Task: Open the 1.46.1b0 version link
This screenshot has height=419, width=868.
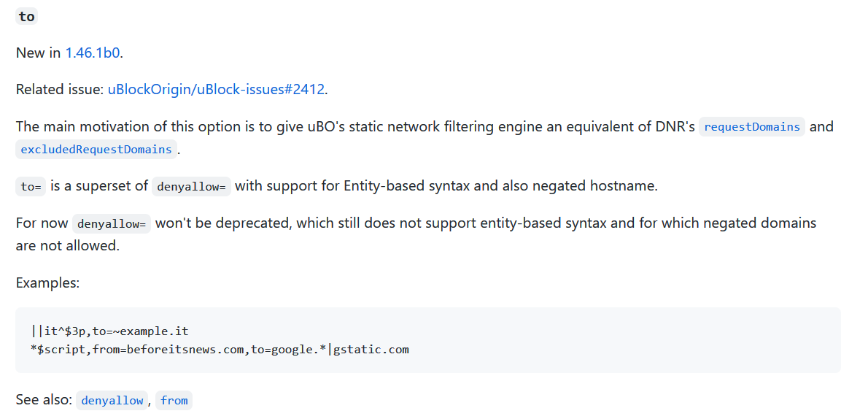Action: click(x=93, y=53)
